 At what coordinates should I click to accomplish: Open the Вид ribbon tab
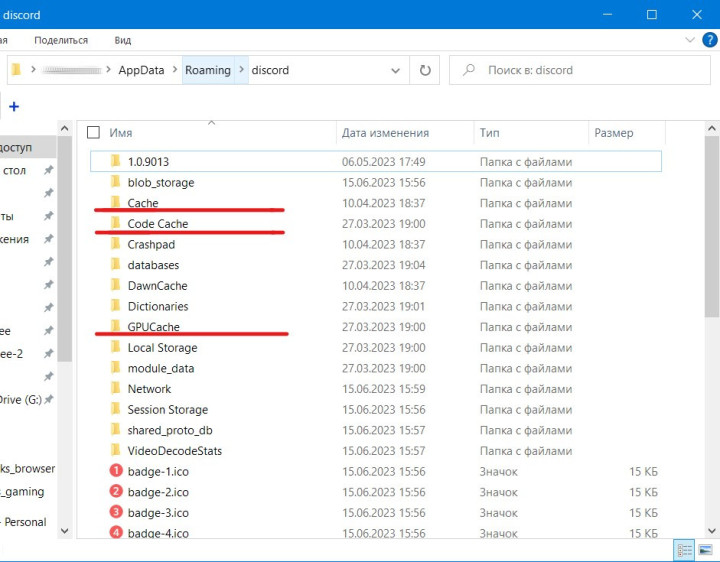[x=123, y=40]
